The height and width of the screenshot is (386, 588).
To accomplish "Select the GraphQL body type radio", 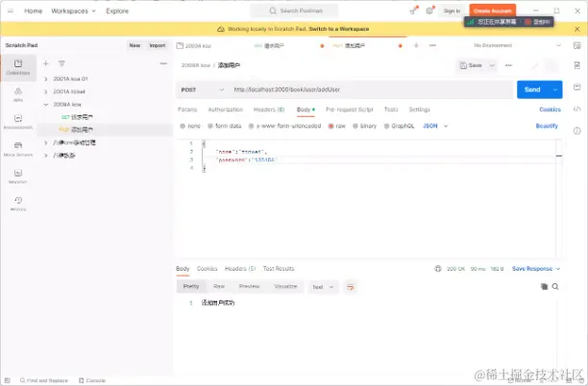I will pos(386,127).
